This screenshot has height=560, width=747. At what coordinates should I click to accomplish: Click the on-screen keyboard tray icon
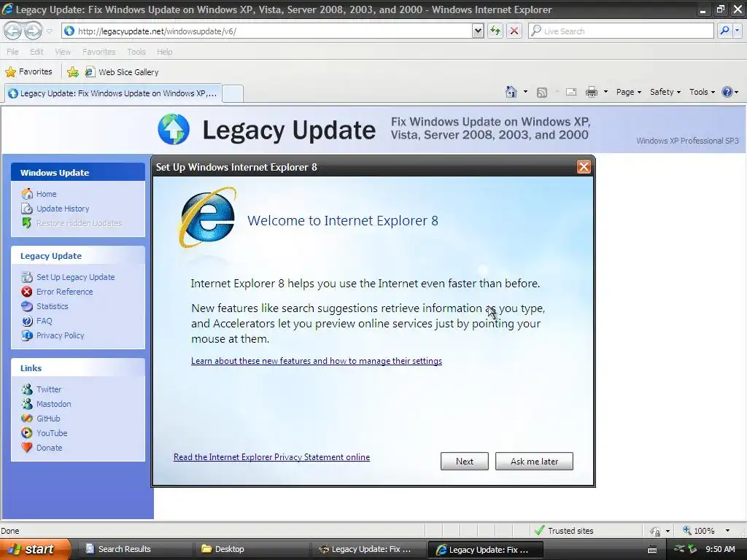(x=652, y=550)
